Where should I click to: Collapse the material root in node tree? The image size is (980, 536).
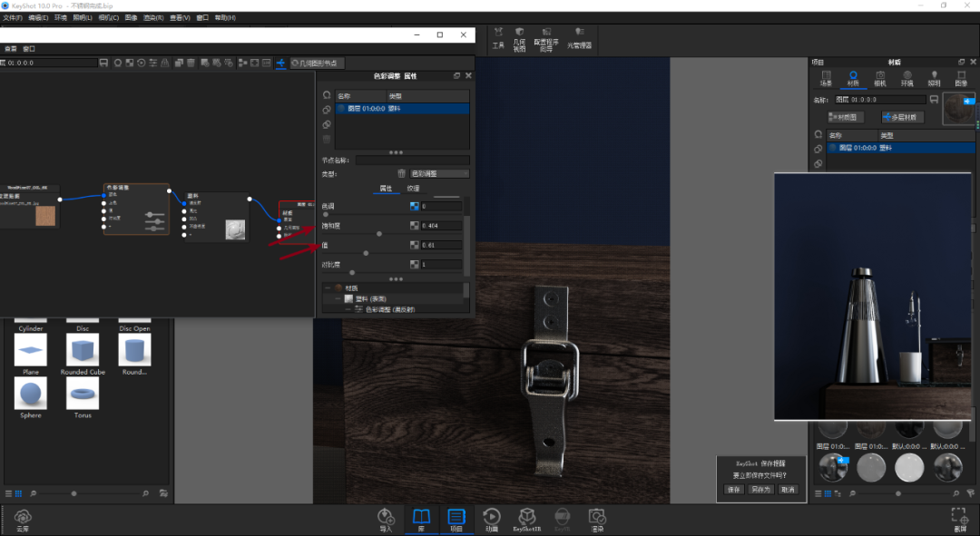pyautogui.click(x=328, y=288)
